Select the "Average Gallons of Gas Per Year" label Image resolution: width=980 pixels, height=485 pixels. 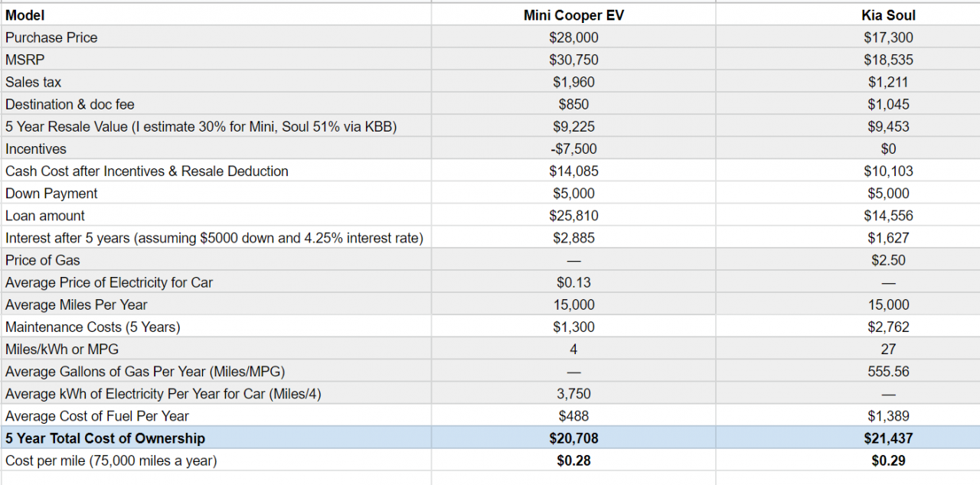point(145,372)
